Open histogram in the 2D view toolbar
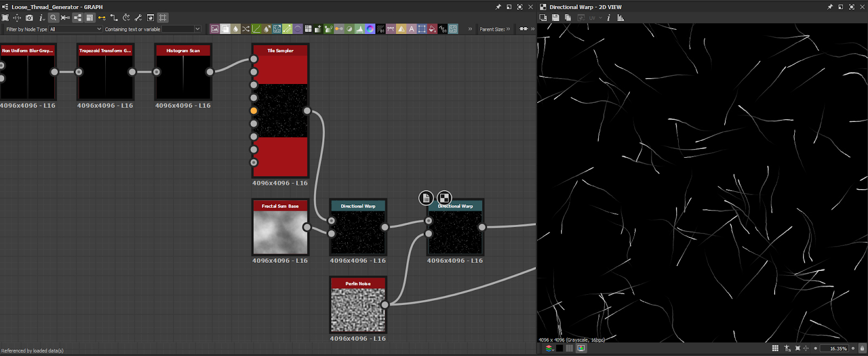Image resolution: width=868 pixels, height=356 pixels. (621, 18)
